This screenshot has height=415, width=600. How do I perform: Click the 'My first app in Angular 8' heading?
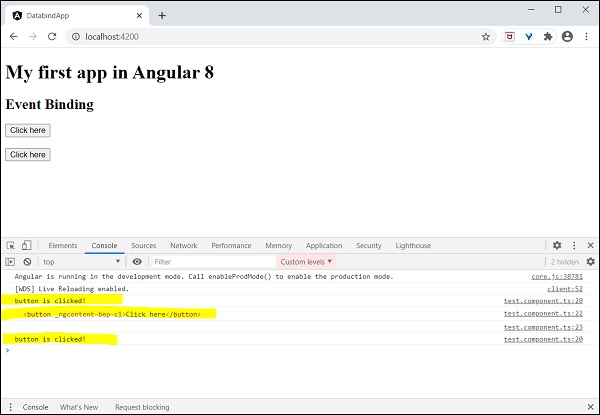109,72
